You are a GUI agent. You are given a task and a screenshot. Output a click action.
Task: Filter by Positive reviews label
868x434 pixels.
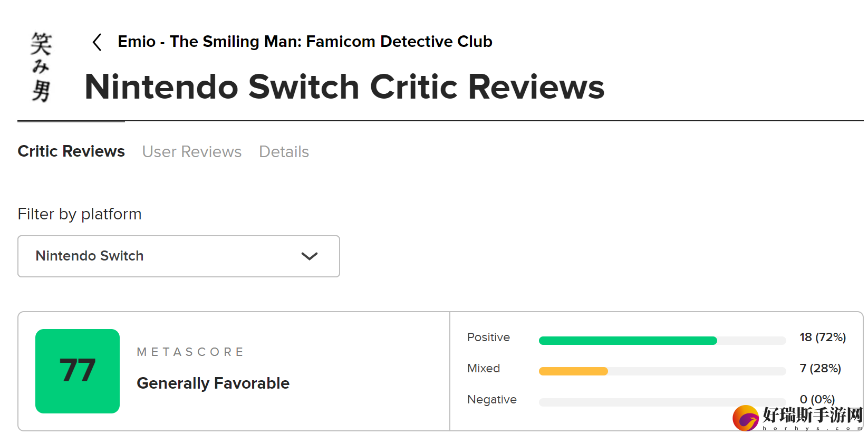488,337
